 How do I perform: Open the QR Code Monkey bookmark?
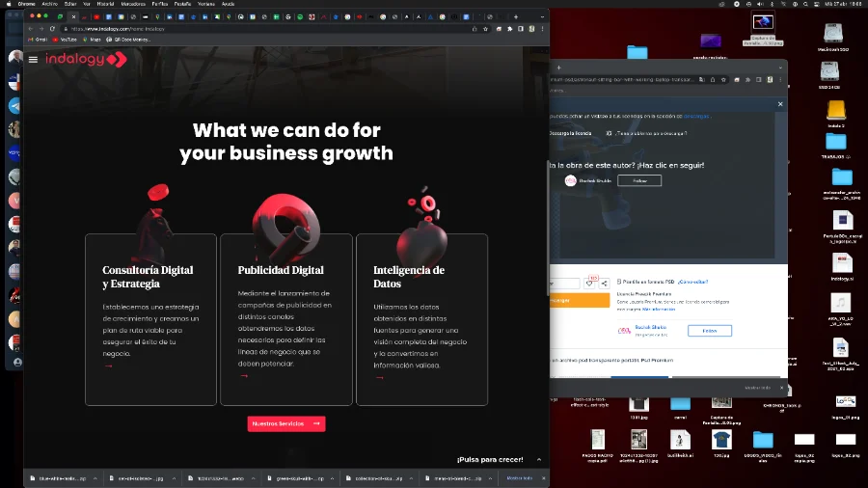(x=128, y=40)
